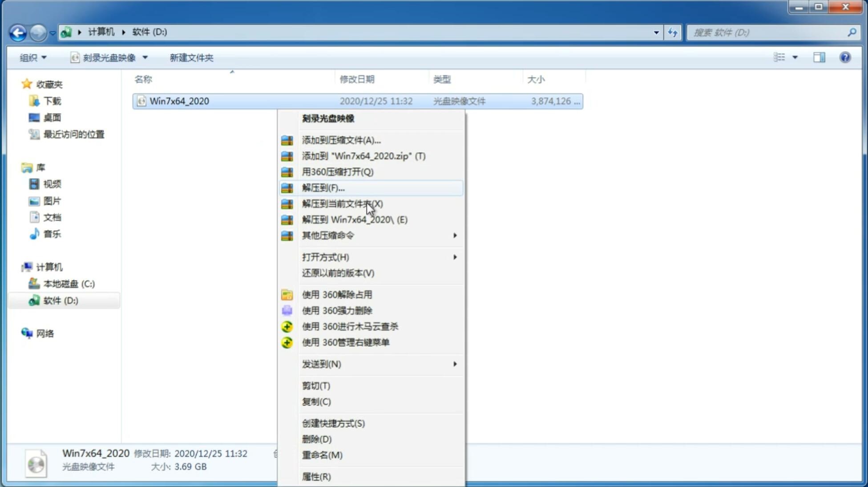The width and height of the screenshot is (868, 487).
Task: Select '使用360进行木马云查杀' scan icon
Action: click(286, 326)
